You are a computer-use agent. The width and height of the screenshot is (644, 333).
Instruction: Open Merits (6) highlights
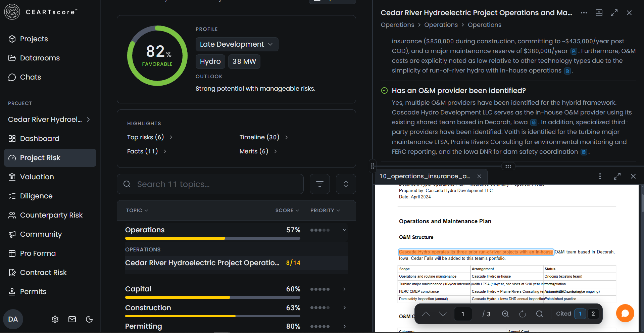tap(258, 151)
